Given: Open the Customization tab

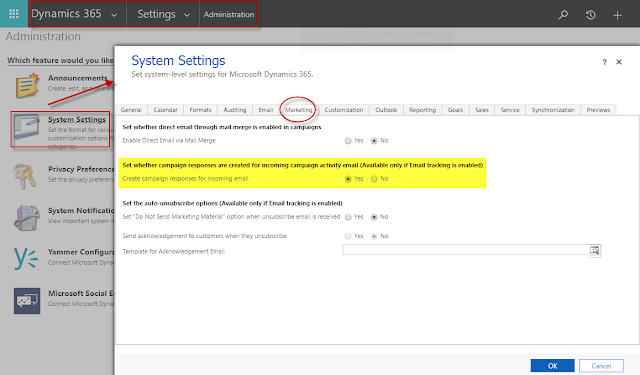Looking at the screenshot, I should coord(344,110).
